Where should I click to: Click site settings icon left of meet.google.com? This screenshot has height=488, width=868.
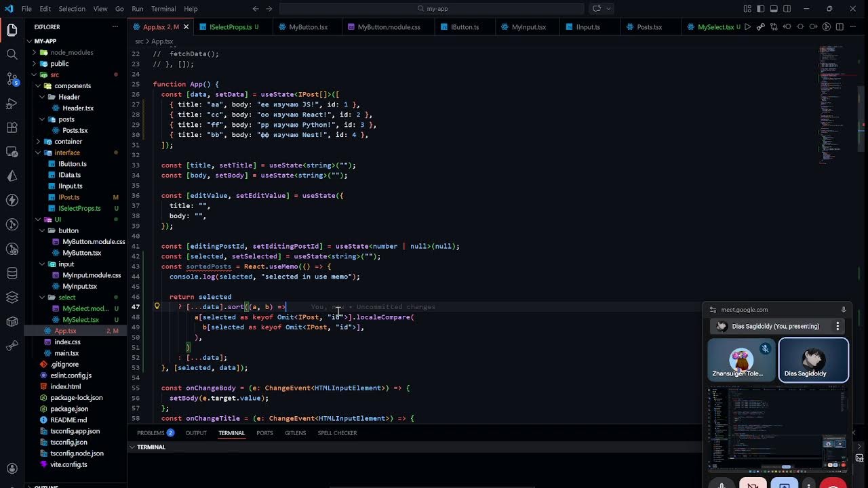click(713, 310)
